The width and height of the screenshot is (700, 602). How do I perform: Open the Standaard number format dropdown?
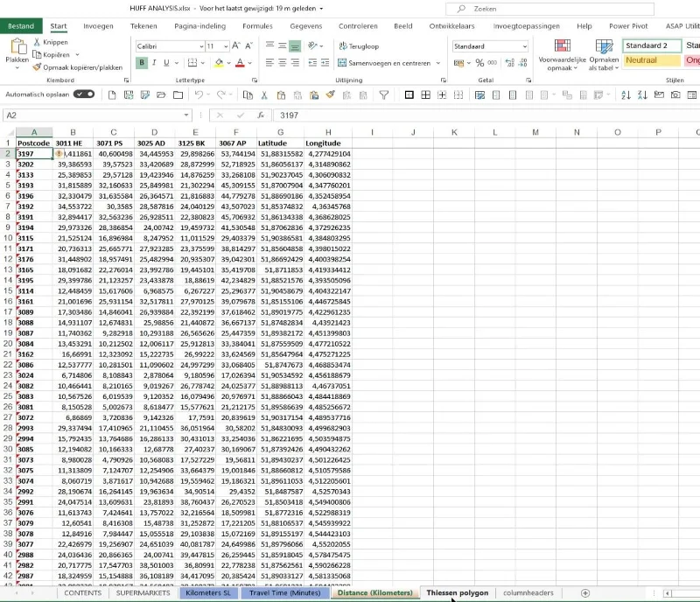(524, 46)
